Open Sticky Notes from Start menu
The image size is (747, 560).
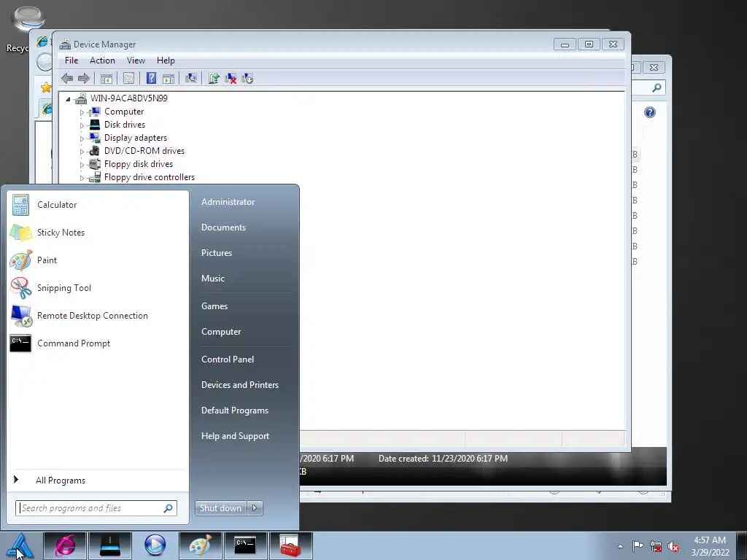(98, 233)
